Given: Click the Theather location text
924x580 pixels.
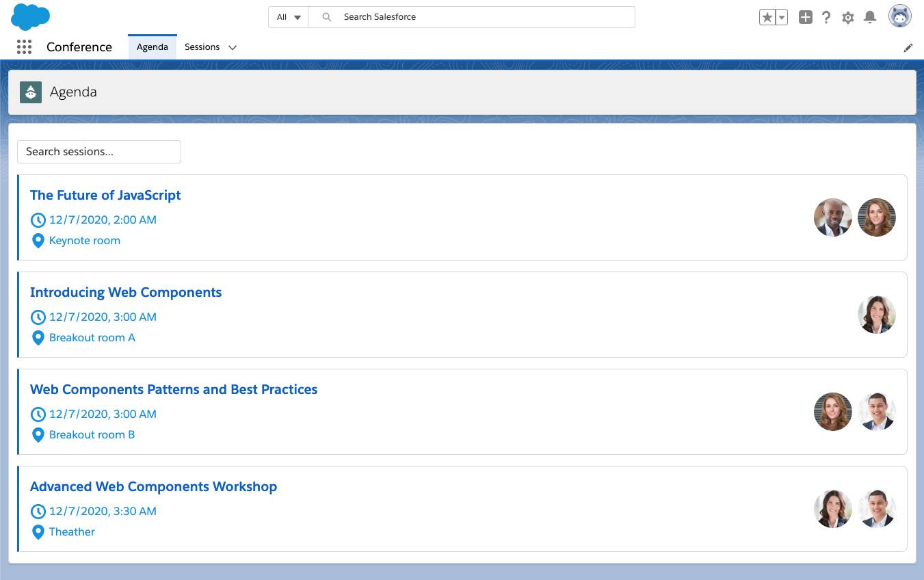Looking at the screenshot, I should (x=72, y=532).
